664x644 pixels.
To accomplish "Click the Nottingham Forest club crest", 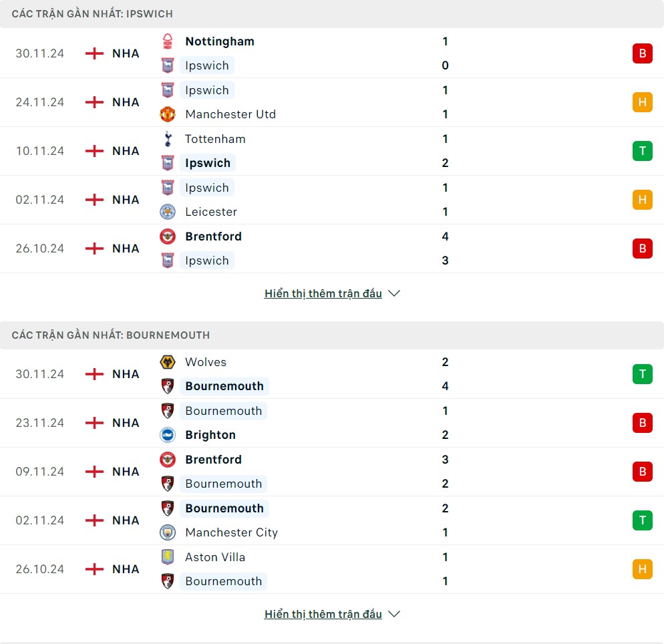I will [x=168, y=41].
